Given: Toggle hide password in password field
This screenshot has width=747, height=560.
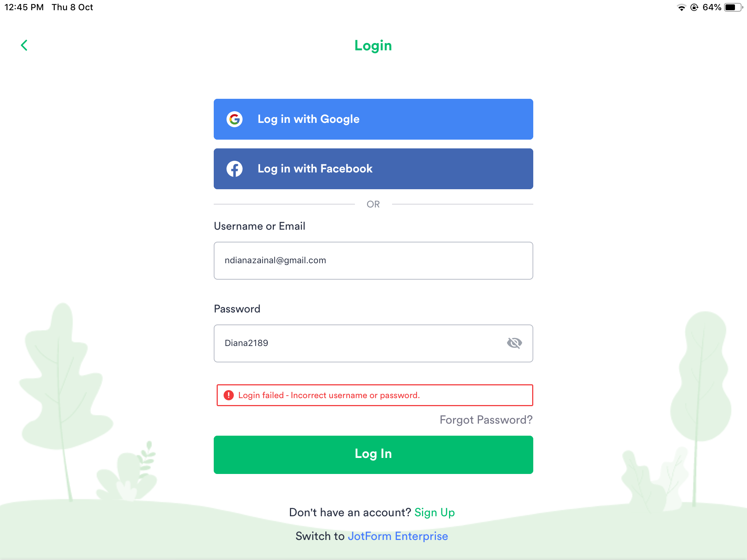Looking at the screenshot, I should coord(515,343).
